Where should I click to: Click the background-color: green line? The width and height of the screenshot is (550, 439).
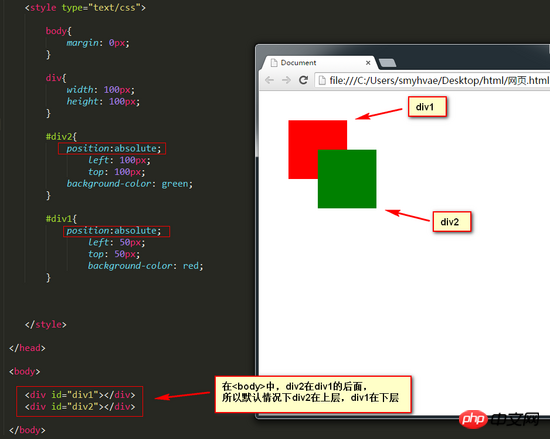[x=129, y=184]
